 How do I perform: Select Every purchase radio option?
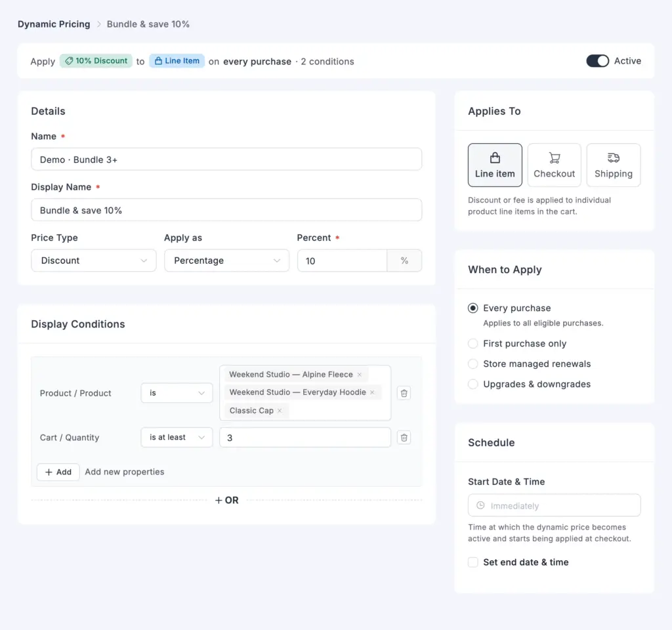472,308
